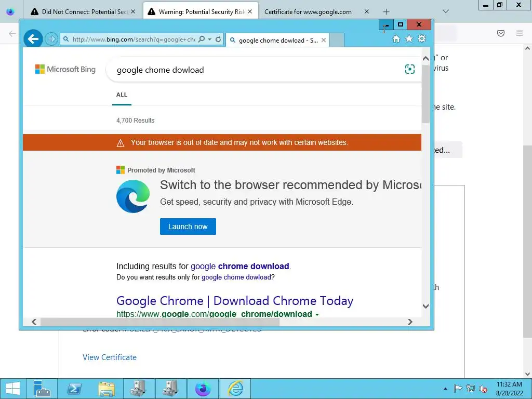
Task: Expand the IE address bar dropdown arrow
Action: click(x=210, y=39)
